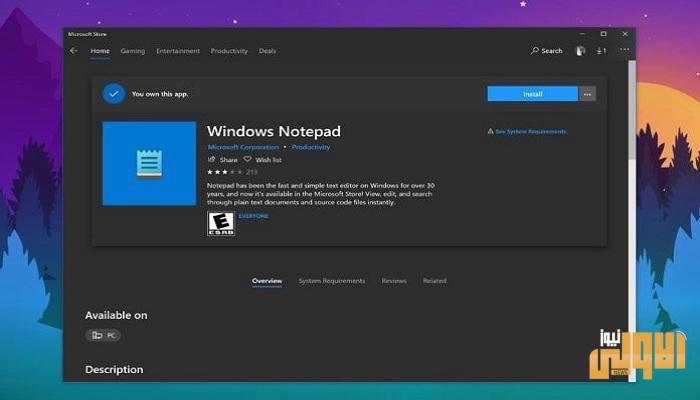The width and height of the screenshot is (700, 400).
Task: Switch to the Gaming tab
Action: click(x=132, y=51)
